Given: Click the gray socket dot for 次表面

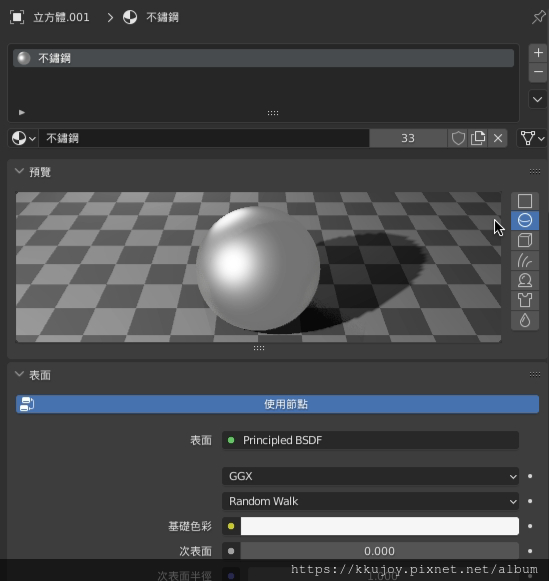Looking at the screenshot, I should click(x=231, y=551).
